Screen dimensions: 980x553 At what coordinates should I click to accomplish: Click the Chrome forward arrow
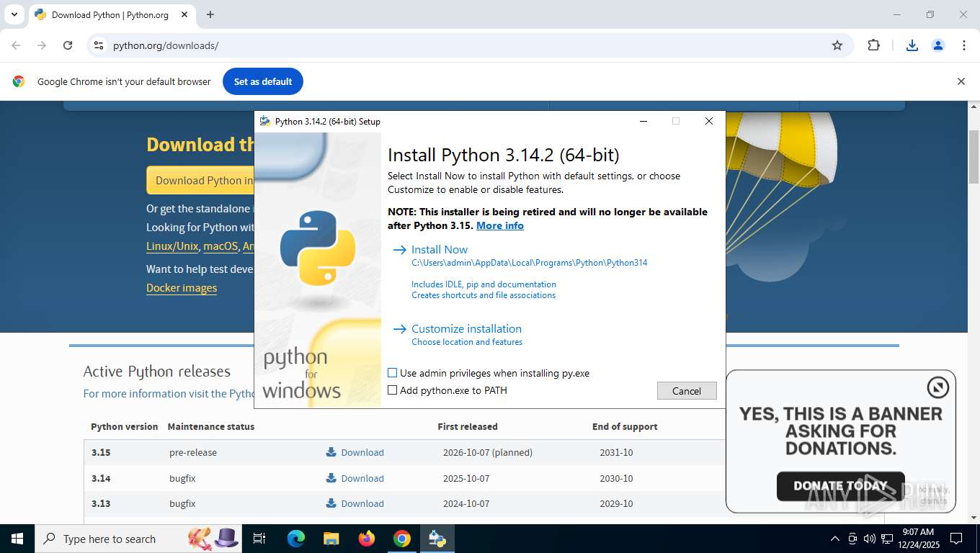(x=42, y=45)
